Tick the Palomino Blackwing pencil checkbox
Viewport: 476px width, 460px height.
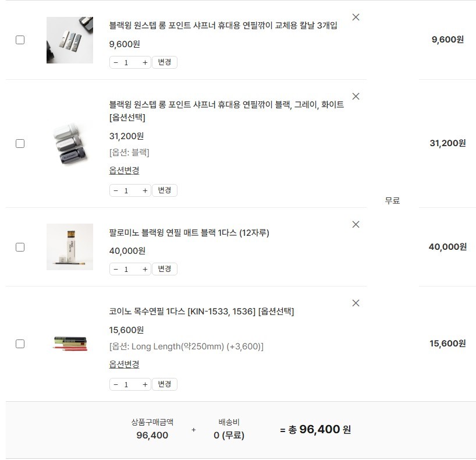point(20,247)
